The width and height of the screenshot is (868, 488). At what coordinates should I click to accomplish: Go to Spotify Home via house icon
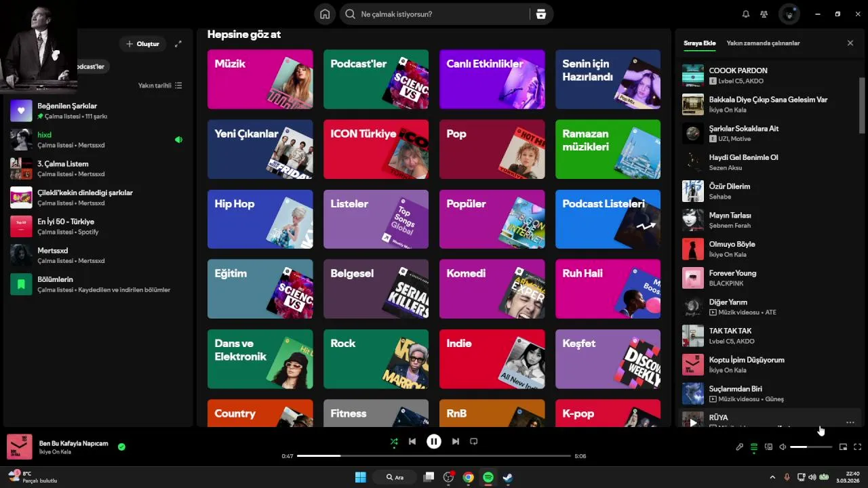click(325, 14)
